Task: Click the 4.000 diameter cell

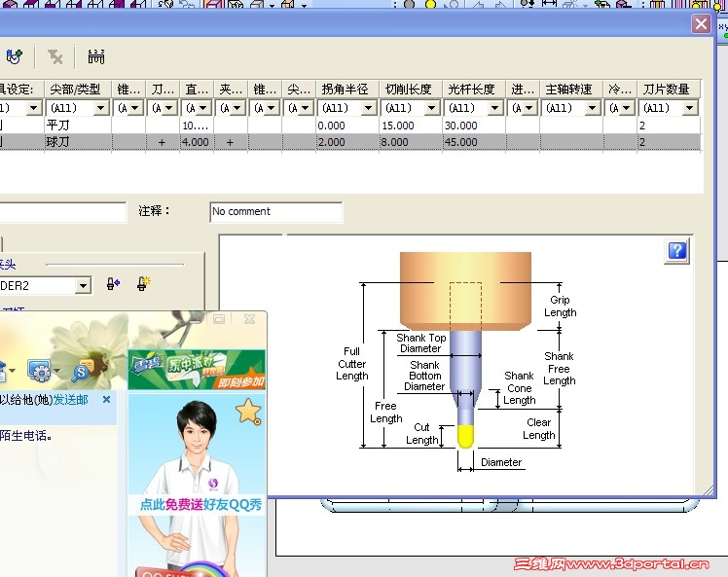Action: [x=197, y=142]
